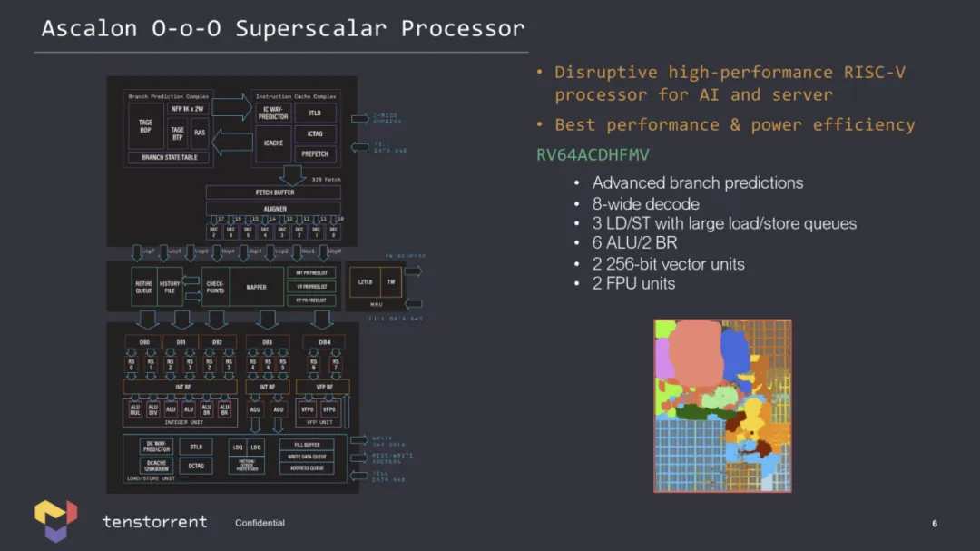
Task: Click the 'Branch Prediction Complex' label
Action: 168,96
